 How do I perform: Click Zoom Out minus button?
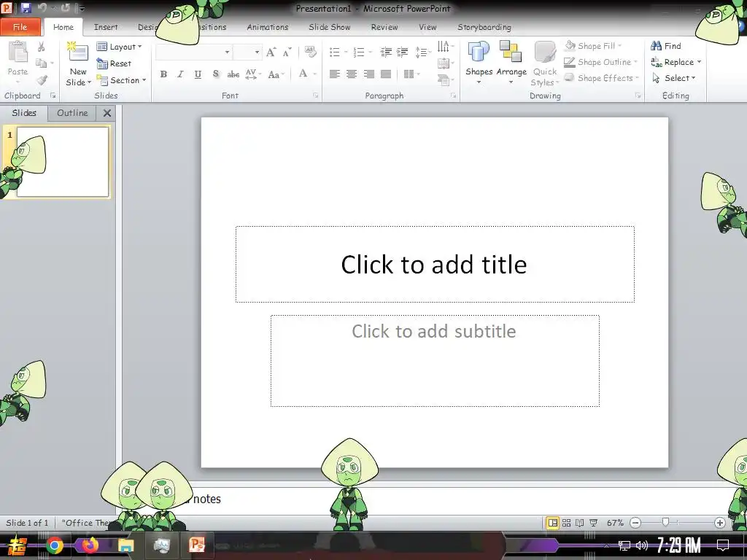pos(635,523)
